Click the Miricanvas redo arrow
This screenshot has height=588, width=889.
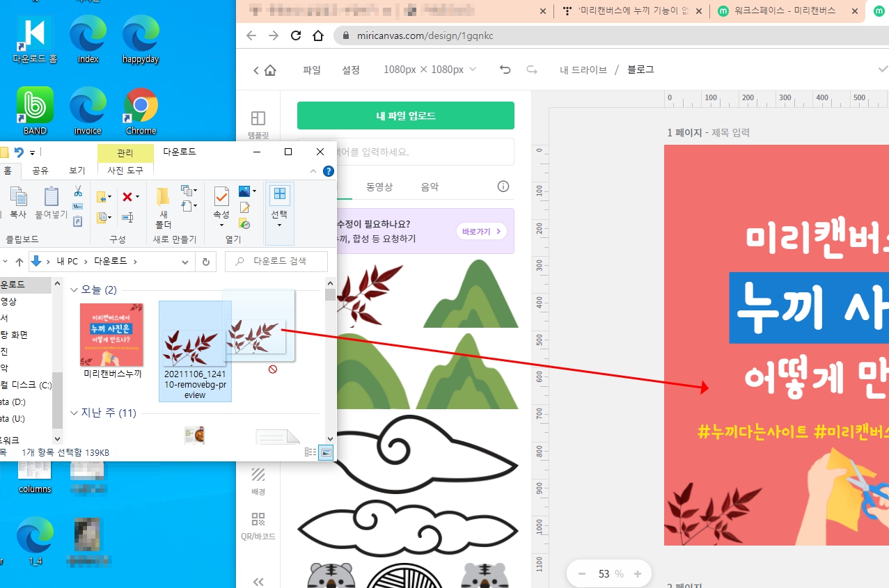[x=532, y=70]
